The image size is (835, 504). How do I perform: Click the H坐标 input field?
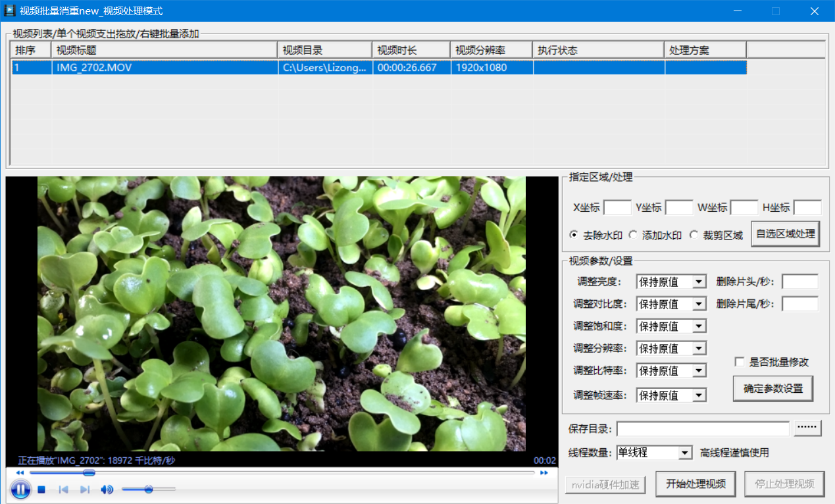[x=807, y=207]
